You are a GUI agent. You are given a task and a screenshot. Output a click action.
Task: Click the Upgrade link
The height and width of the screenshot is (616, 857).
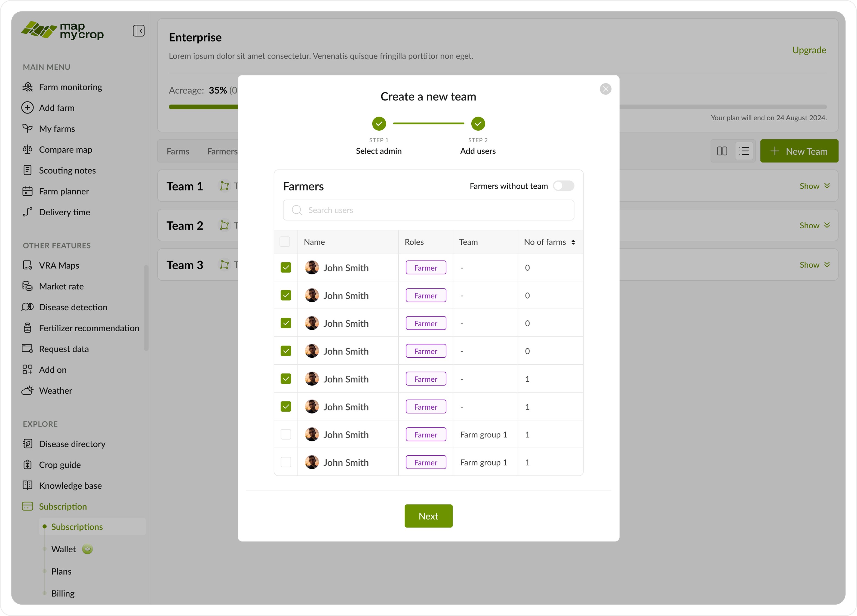click(809, 50)
